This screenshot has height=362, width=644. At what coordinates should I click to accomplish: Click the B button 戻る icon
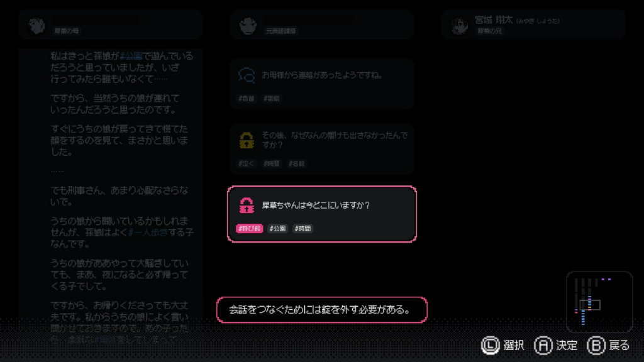(x=596, y=345)
